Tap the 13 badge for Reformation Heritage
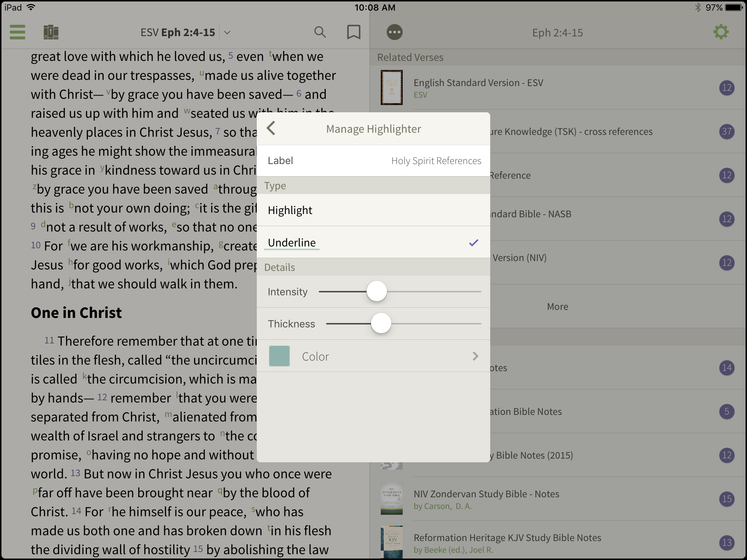This screenshot has width=747, height=560. [727, 542]
